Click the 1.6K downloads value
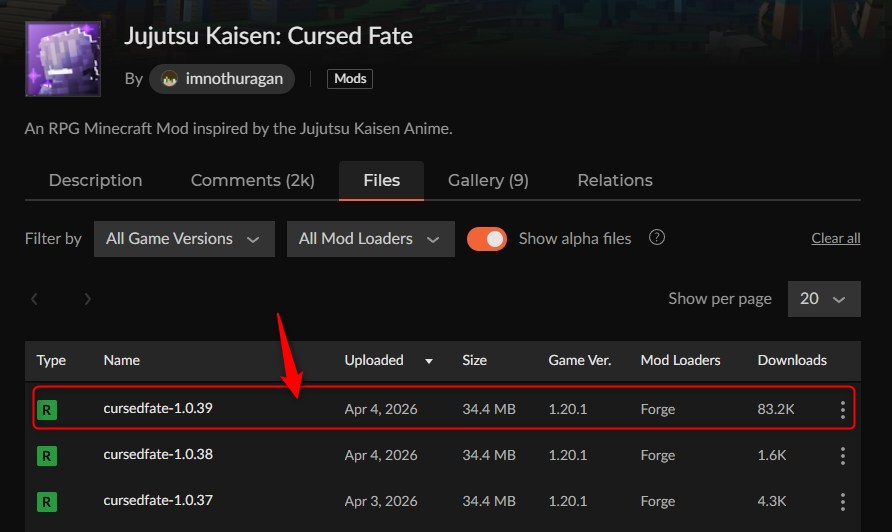 tap(772, 455)
